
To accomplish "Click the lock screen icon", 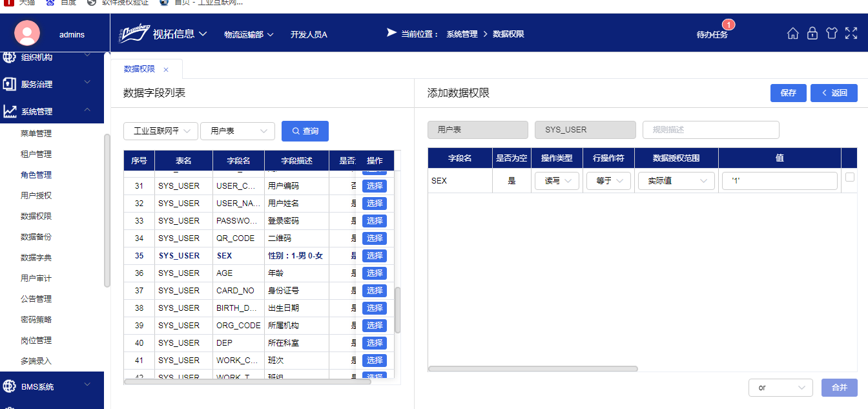I will tap(812, 34).
